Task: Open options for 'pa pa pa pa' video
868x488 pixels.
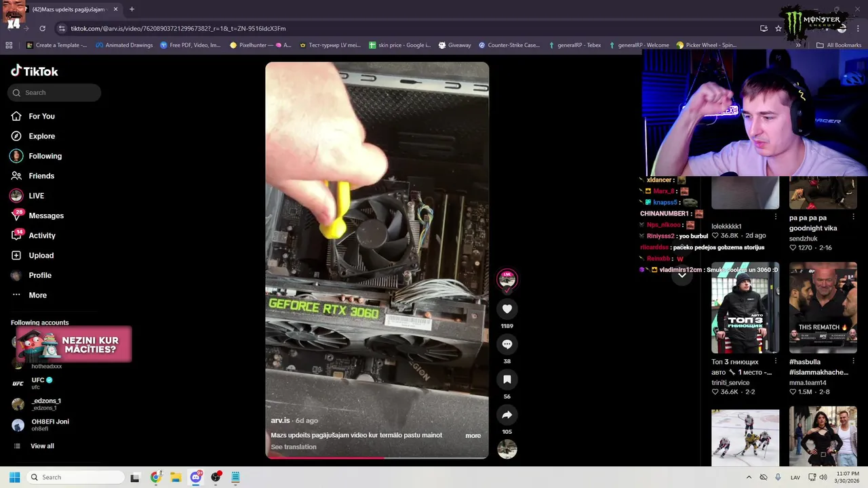Action: [x=854, y=217]
